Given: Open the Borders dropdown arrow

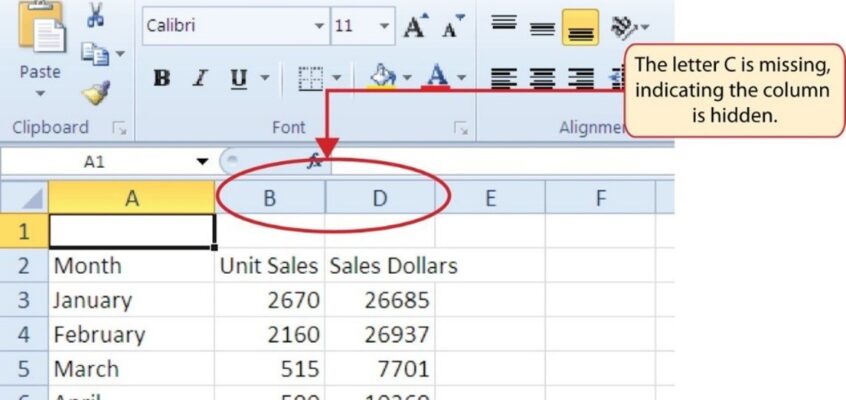Looking at the screenshot, I should click(336, 77).
